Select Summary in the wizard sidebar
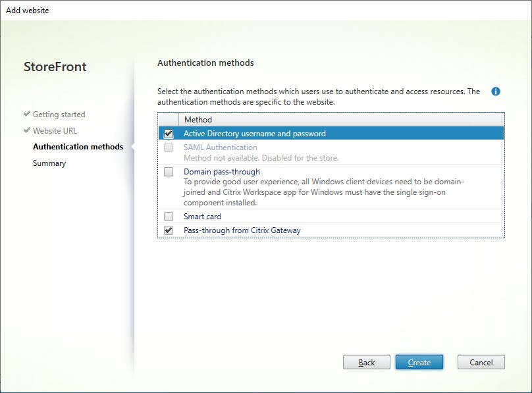The height and width of the screenshot is (393, 532). pyautogui.click(x=49, y=163)
